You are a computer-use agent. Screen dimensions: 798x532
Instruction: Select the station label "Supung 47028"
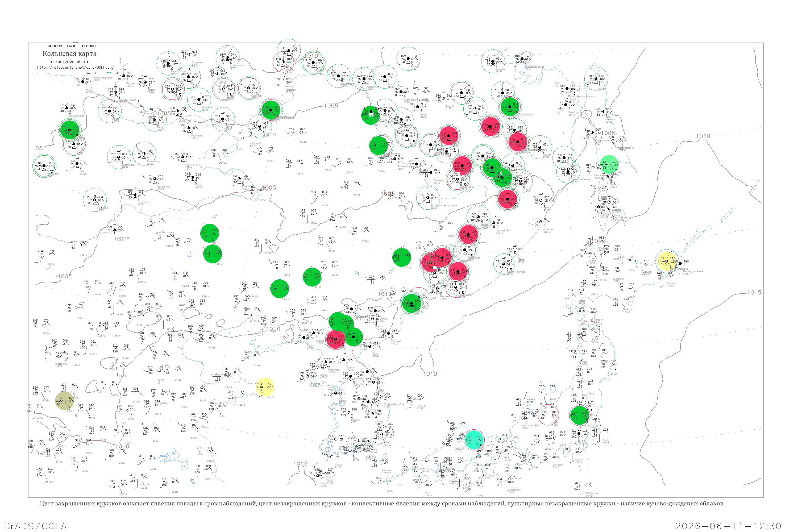[320, 342]
